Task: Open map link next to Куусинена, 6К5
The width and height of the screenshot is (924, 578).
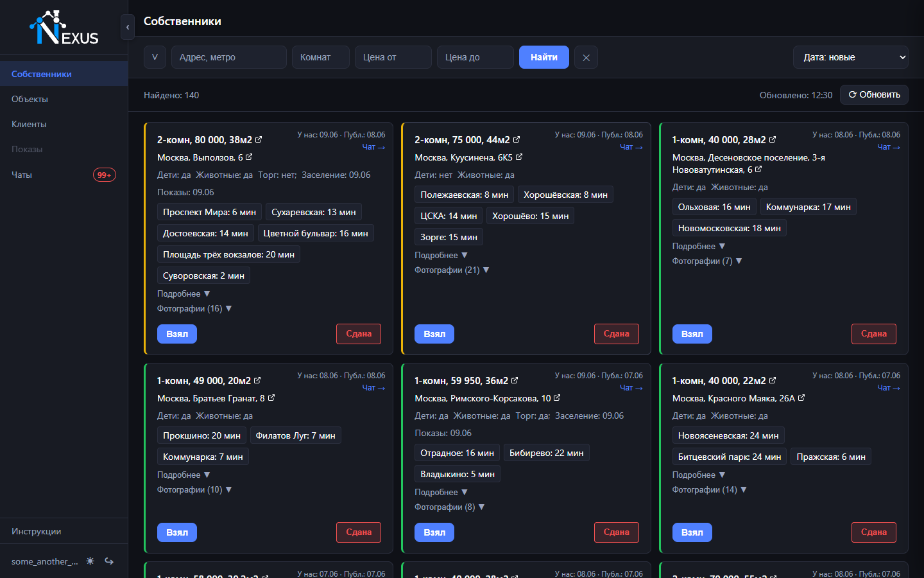Action: click(519, 157)
